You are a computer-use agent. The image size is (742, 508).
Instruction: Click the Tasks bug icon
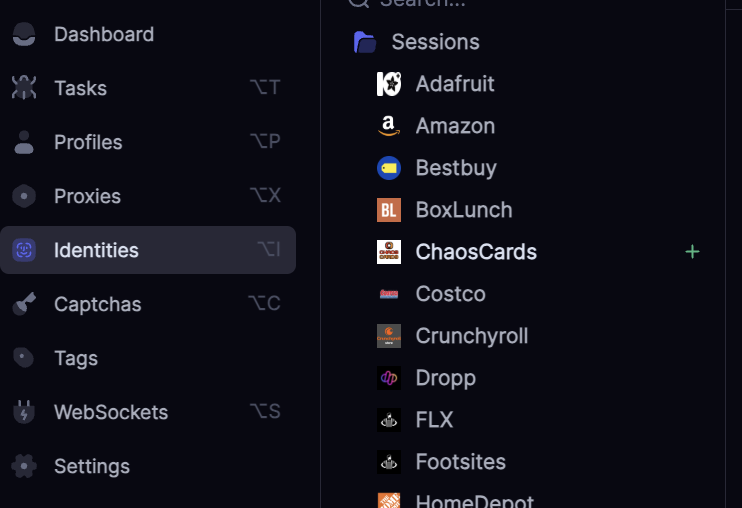[x=24, y=88]
